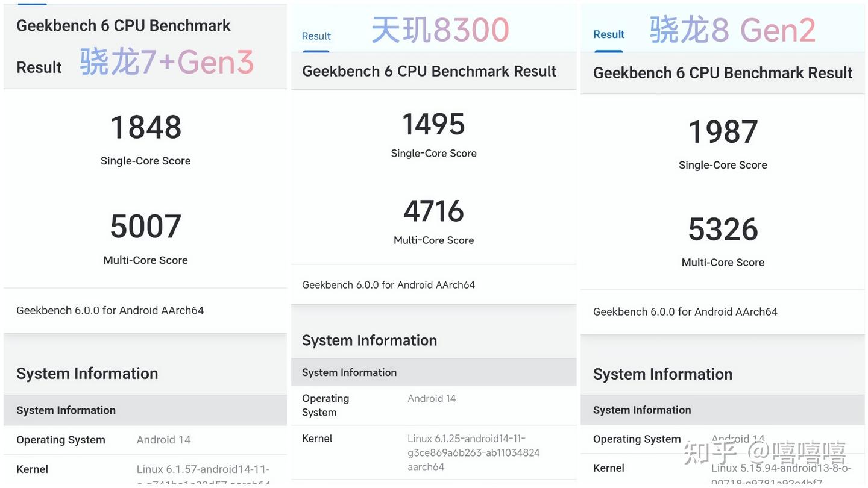The width and height of the screenshot is (868, 488).
Task: Open the 1848 Single-Core Score entry
Action: click(x=145, y=127)
